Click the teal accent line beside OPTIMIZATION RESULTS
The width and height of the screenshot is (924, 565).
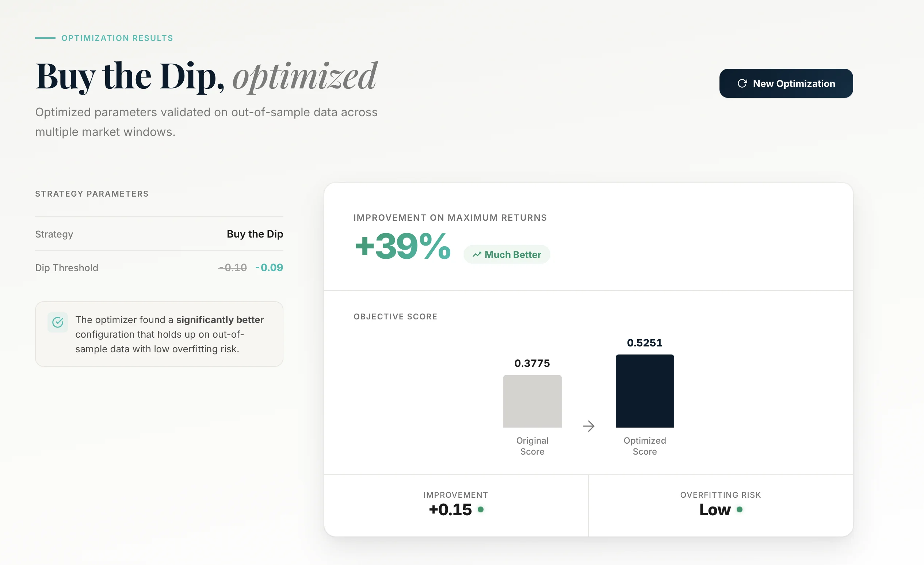point(45,38)
